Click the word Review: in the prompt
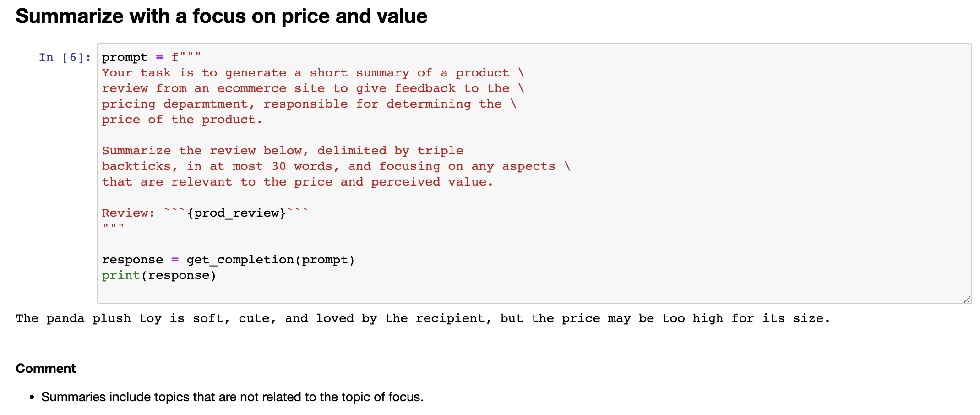980x415 pixels. (x=128, y=213)
